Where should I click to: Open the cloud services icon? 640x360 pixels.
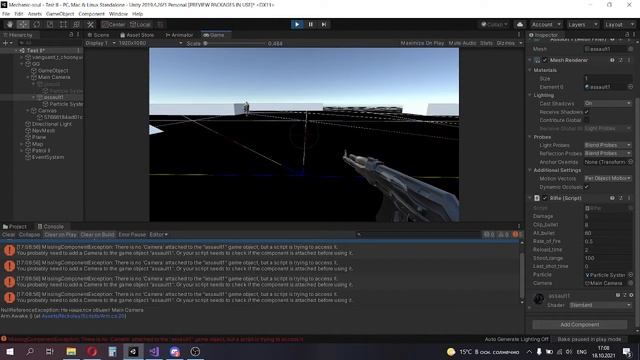[520, 24]
